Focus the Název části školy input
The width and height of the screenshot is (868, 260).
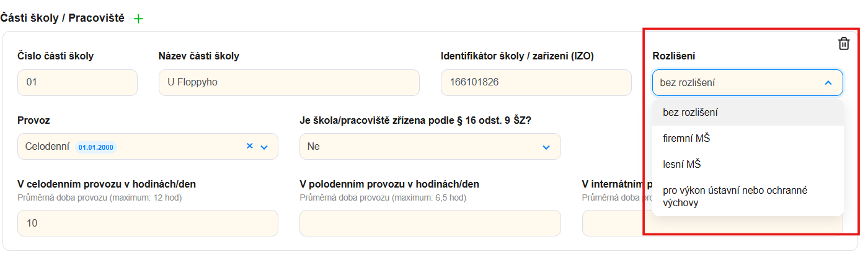289,82
